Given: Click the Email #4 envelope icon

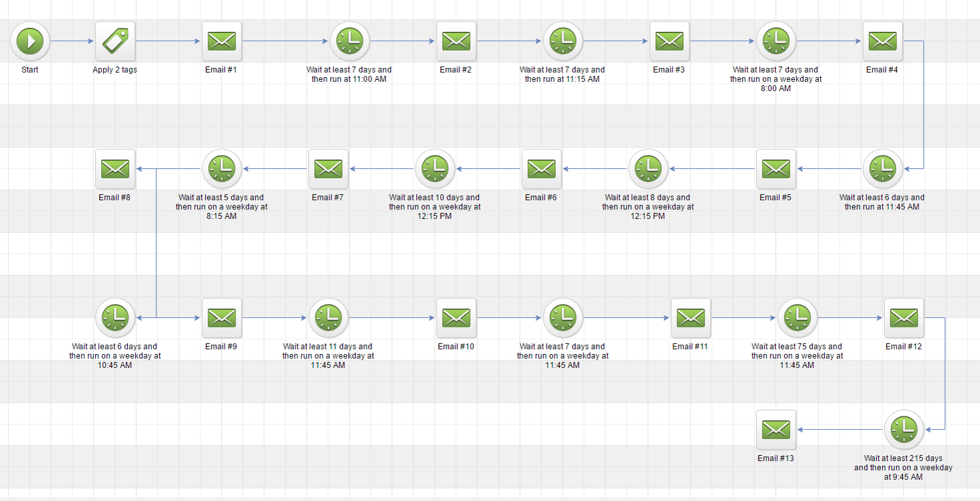Looking at the screenshot, I should coord(882,41).
